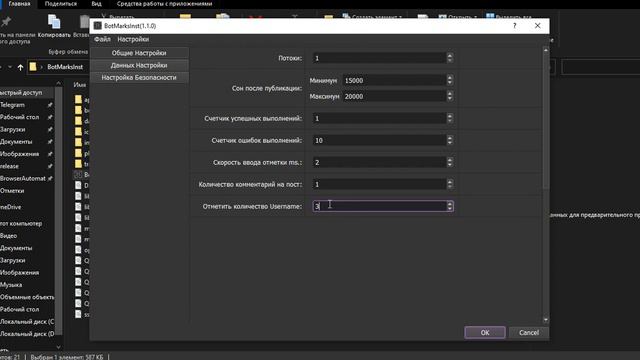Viewport: 640px width, 360px height.
Task: Select Локальный диск (C in sidebar
Action: (27, 322)
